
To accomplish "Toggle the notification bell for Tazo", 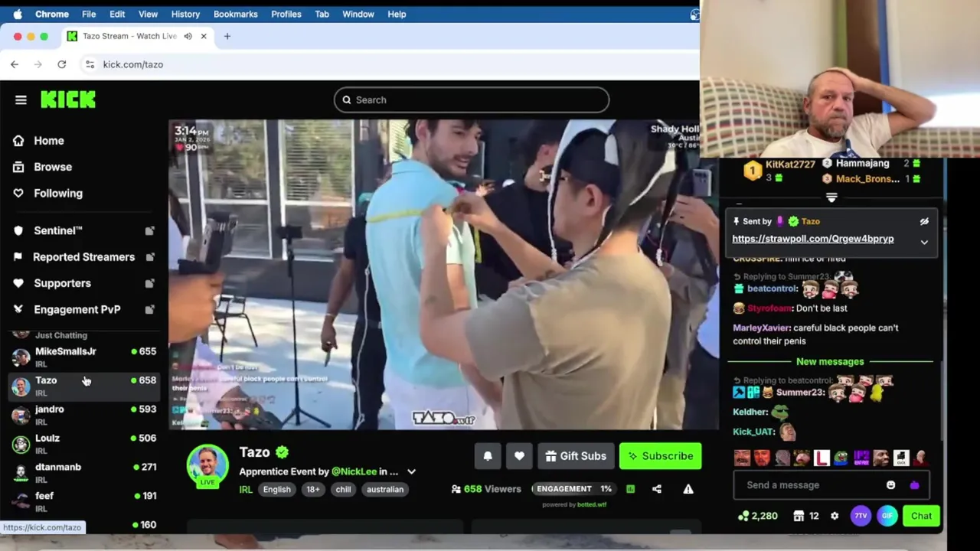I will (x=488, y=456).
